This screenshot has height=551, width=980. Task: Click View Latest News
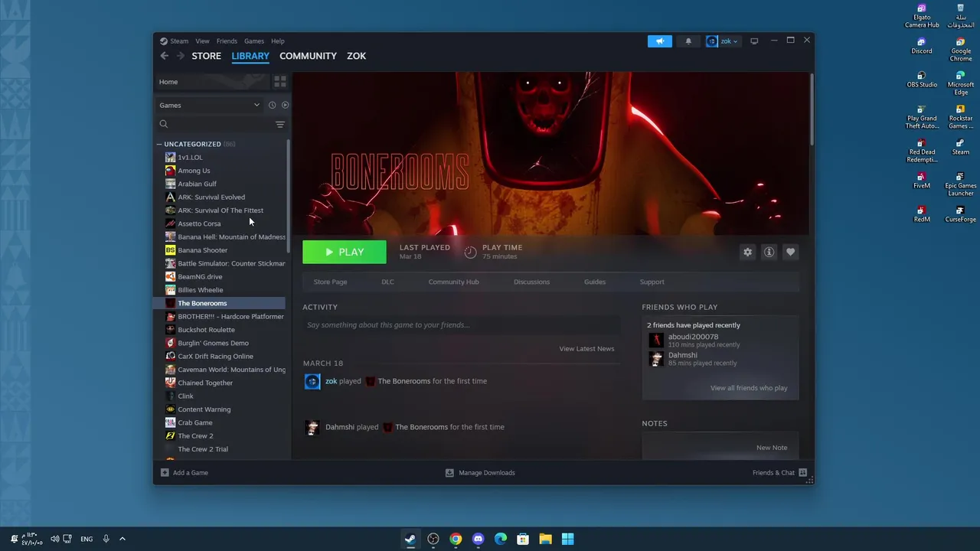point(586,349)
